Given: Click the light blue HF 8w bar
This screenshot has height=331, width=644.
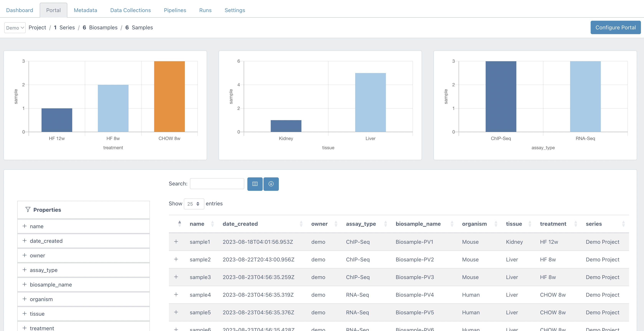Looking at the screenshot, I should pyautogui.click(x=113, y=108).
